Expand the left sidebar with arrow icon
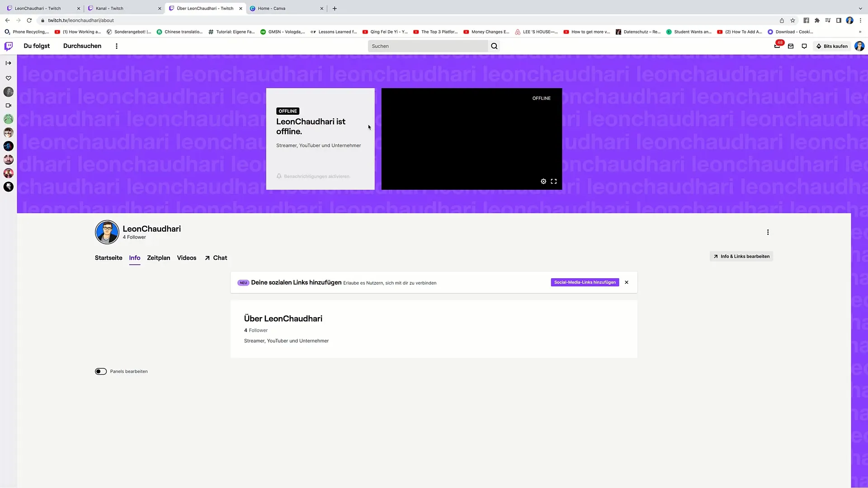 point(8,63)
